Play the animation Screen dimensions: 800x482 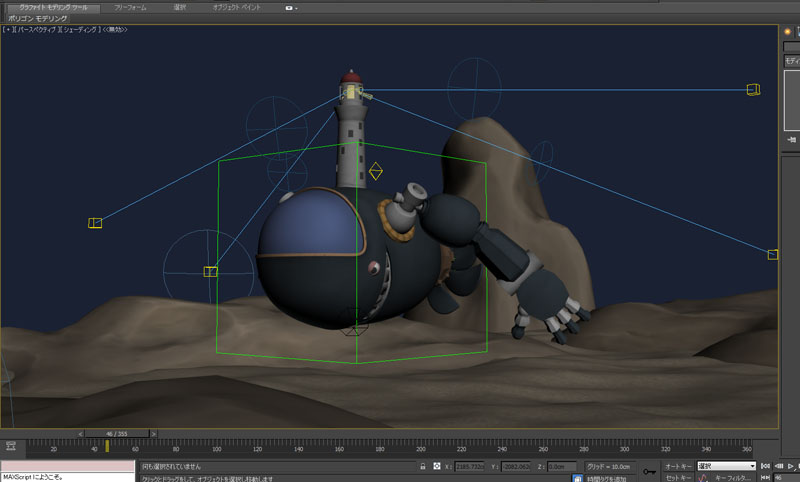click(791, 466)
